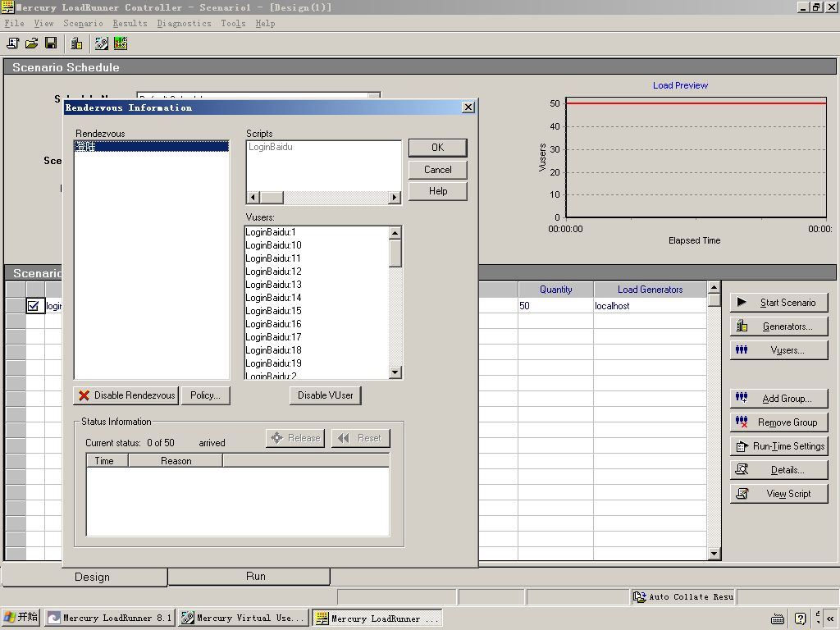
Task: Expand the tray with the double chevron
Action: [x=830, y=619]
